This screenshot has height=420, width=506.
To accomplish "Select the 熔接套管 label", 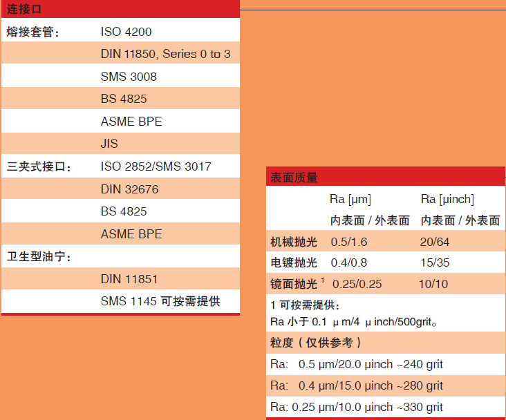I will click(x=34, y=32).
